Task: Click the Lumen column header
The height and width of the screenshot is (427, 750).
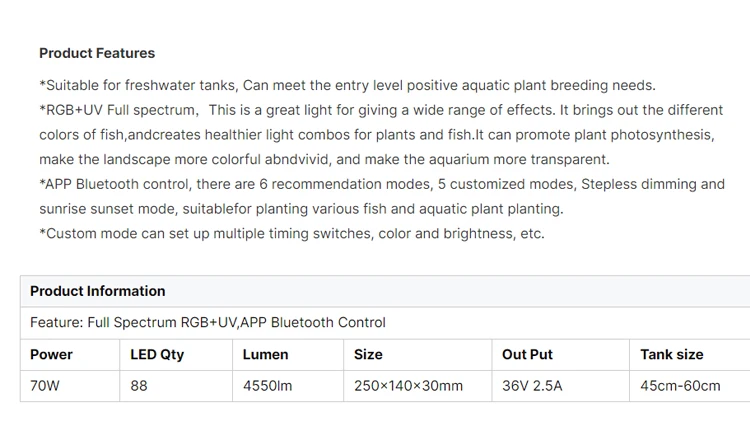Action: (288, 355)
